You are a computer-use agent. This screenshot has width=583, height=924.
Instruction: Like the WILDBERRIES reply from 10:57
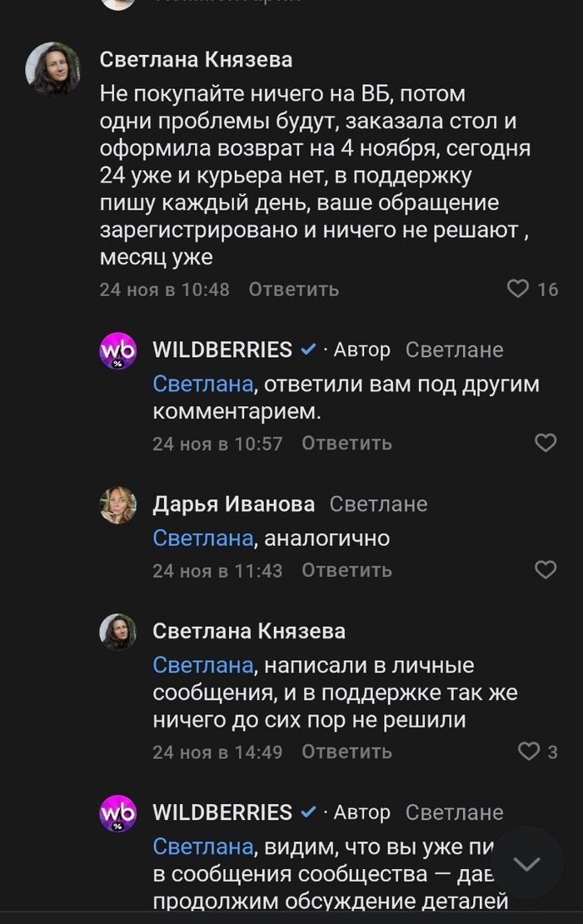point(545,443)
